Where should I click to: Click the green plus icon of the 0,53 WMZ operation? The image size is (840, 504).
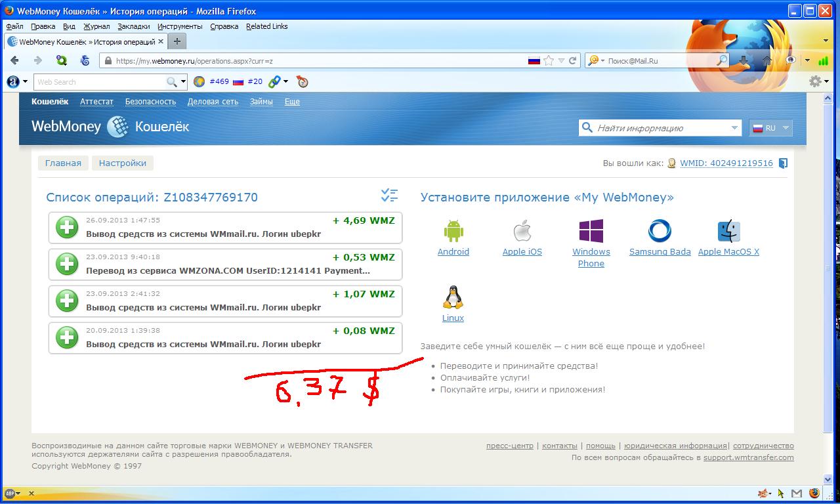pyautogui.click(x=67, y=264)
